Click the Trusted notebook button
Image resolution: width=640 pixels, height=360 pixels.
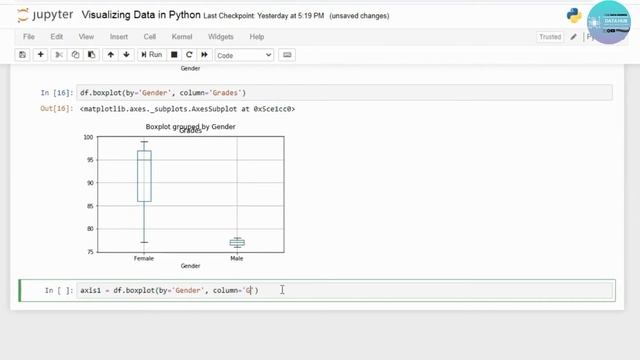pyautogui.click(x=550, y=37)
